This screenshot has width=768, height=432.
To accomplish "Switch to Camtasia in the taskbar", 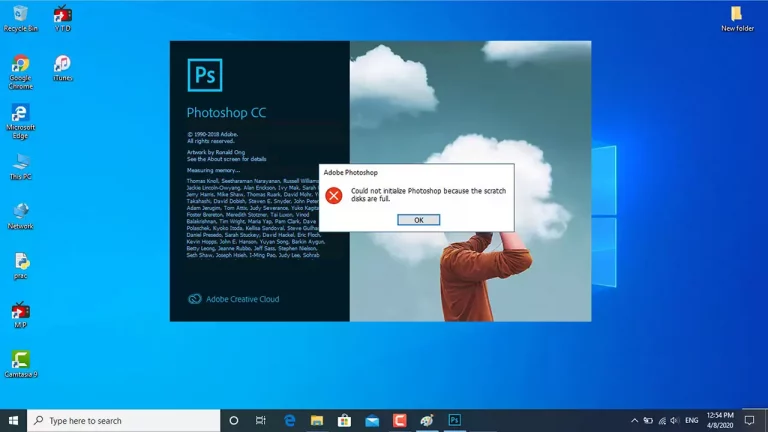I will point(399,420).
